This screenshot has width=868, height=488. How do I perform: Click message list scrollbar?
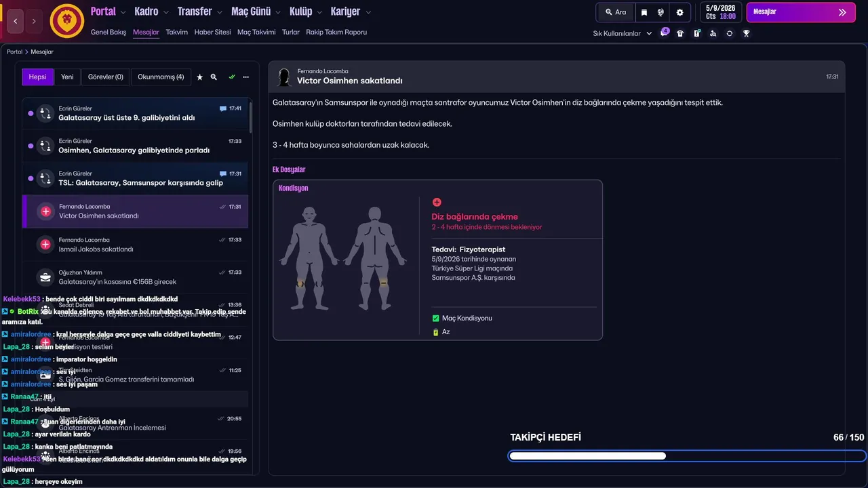252,117
